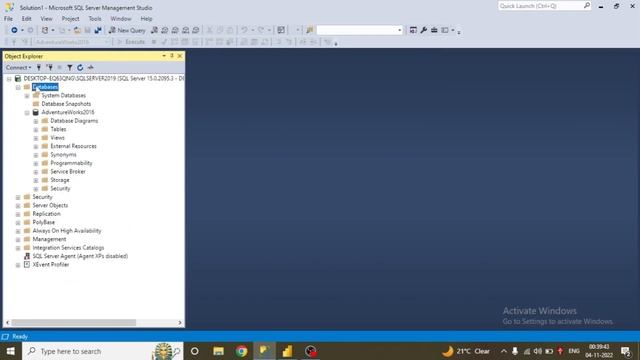Screen dimensions: 640x360
Task: Open the Window menu
Action: [121, 19]
